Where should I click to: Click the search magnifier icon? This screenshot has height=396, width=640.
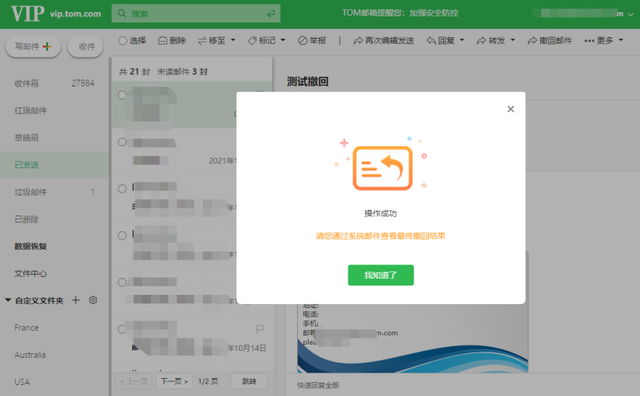point(122,13)
